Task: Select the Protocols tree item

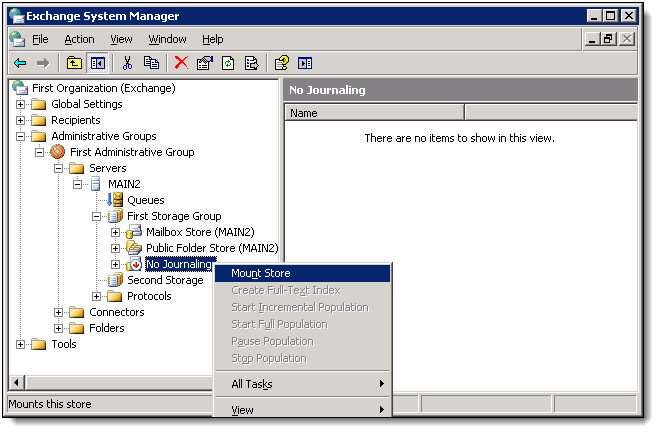Action: [x=149, y=296]
